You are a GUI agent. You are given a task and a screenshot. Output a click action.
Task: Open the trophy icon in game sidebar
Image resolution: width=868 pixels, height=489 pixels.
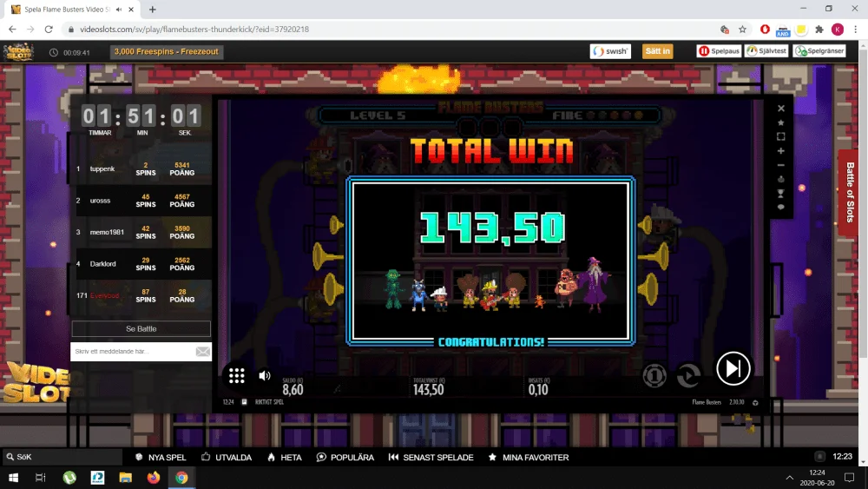click(x=780, y=194)
